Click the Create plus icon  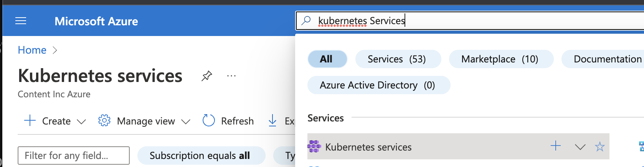[x=30, y=121]
